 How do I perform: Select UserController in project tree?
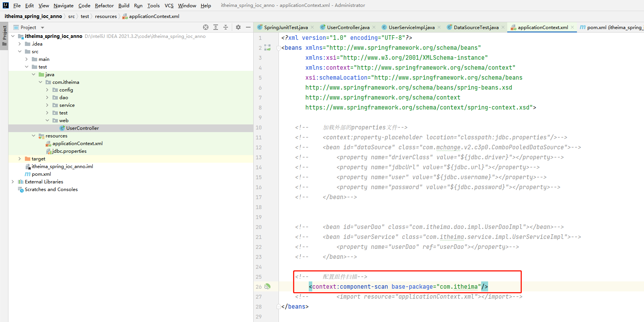tap(82, 128)
